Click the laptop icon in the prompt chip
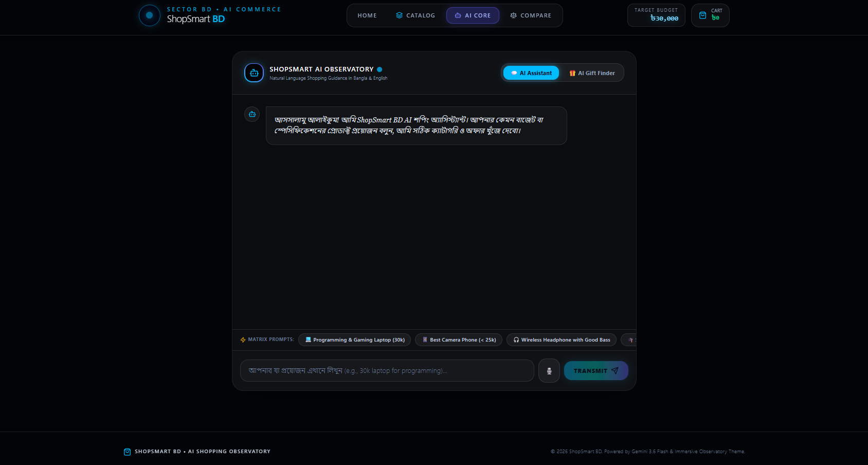This screenshot has width=868, height=465. tap(309, 340)
